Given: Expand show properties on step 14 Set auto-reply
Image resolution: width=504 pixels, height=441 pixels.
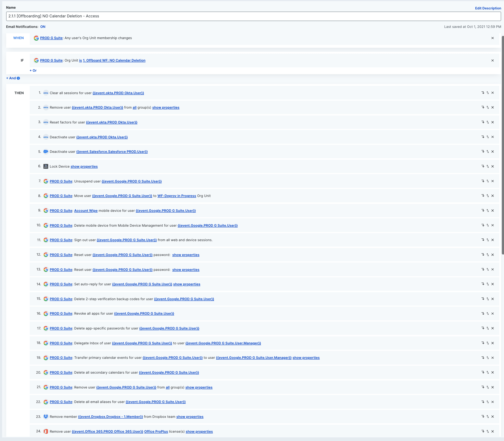Looking at the screenshot, I should tap(187, 284).
